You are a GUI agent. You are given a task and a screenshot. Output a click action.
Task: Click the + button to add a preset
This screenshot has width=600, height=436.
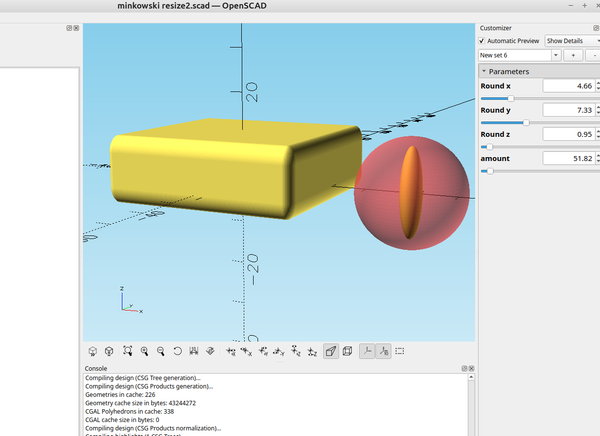coord(573,55)
